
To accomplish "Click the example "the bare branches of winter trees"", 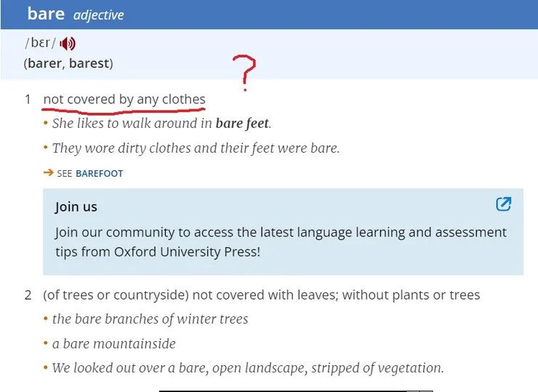I will point(150,319).
